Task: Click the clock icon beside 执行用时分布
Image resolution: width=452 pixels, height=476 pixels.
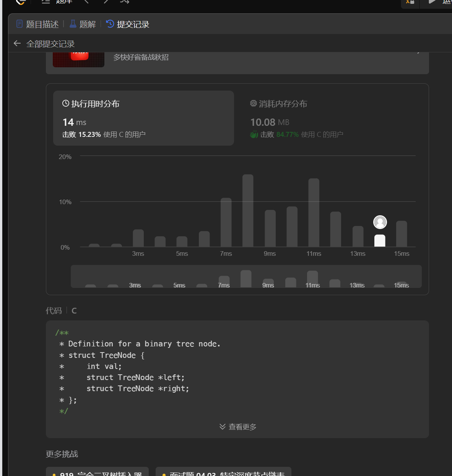Action: click(x=66, y=103)
